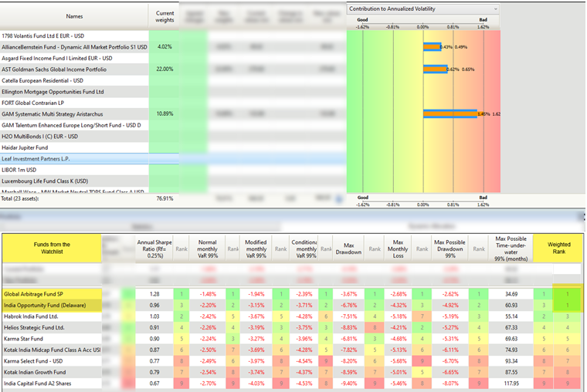Click the 1.28 Sharpe ratio cell
Viewport: 587px width, 392px height.
tap(154, 294)
